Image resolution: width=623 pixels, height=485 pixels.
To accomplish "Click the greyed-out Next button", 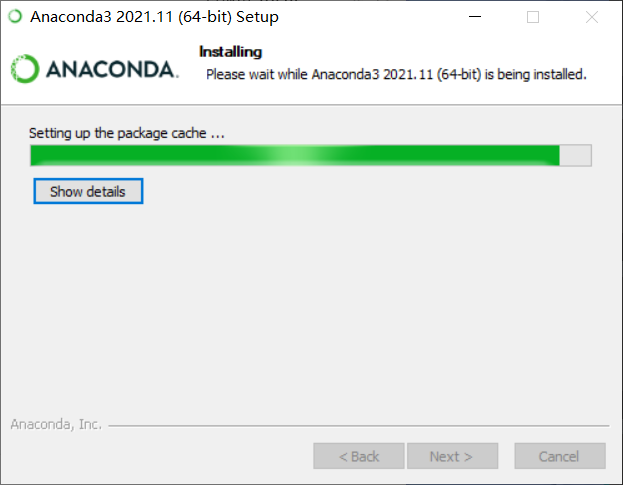I will (x=452, y=456).
